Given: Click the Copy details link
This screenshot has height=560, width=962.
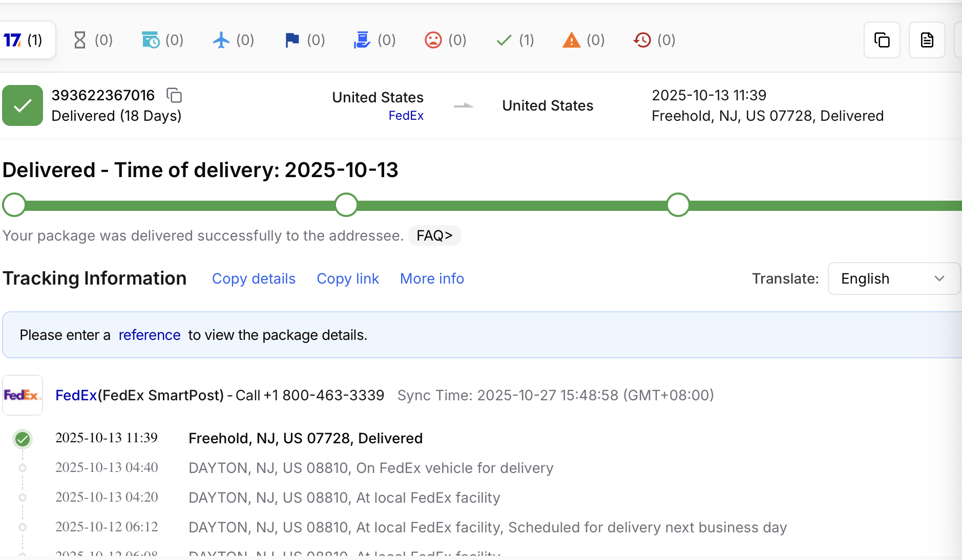Looking at the screenshot, I should coord(254,278).
